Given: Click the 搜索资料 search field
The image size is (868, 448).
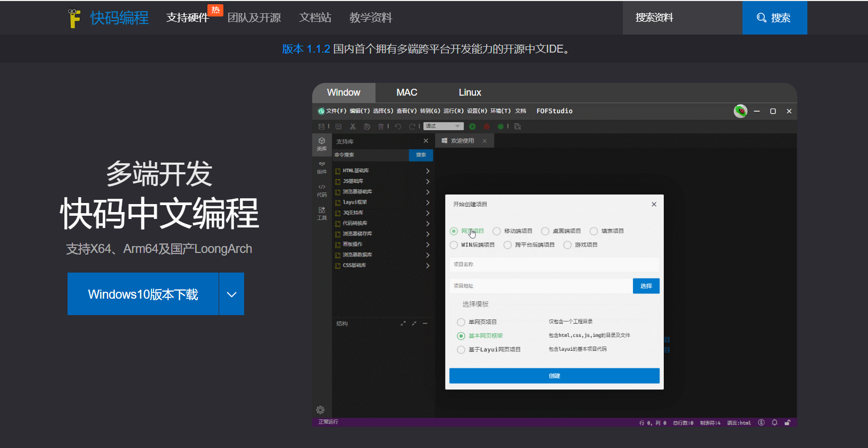Looking at the screenshot, I should [x=682, y=18].
